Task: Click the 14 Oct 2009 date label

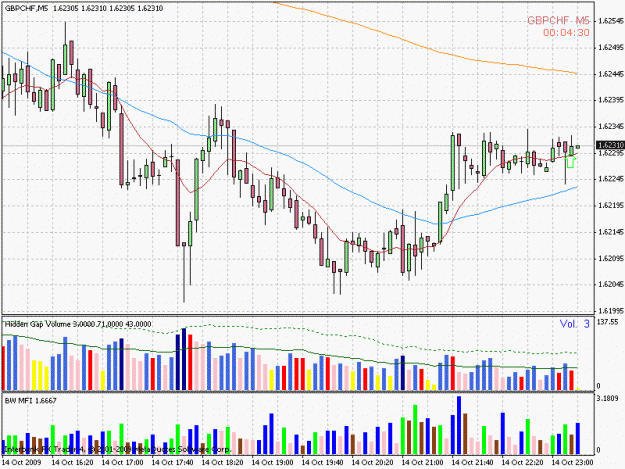Action: 22,462
